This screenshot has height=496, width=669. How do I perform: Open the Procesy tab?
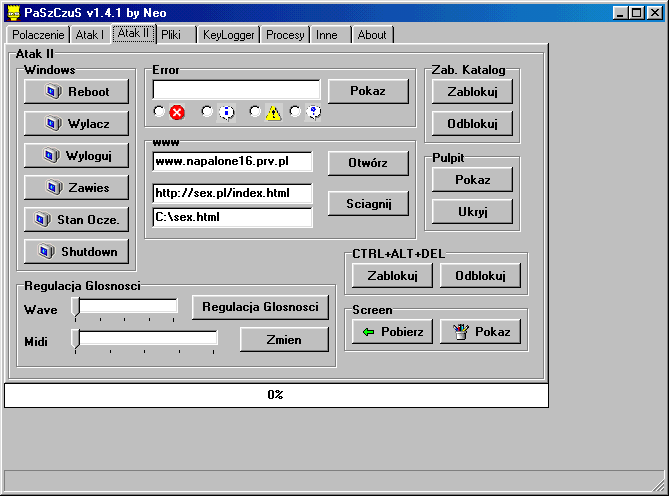coord(284,35)
